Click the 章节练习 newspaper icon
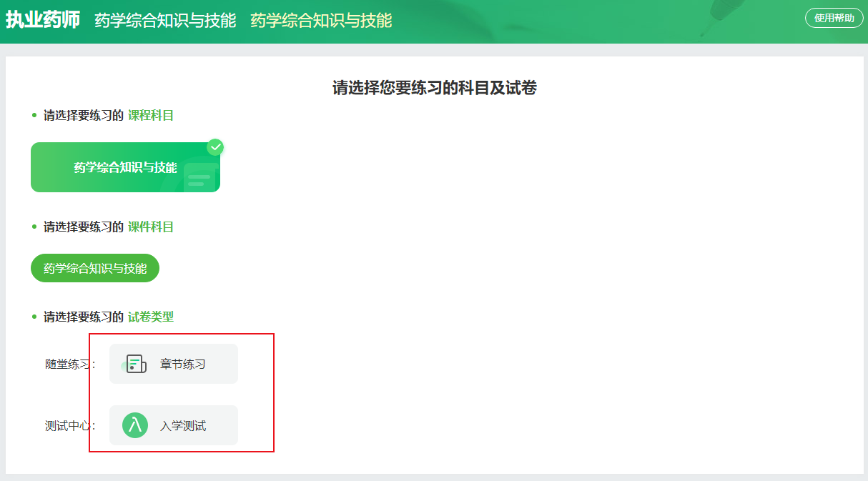This screenshot has height=481, width=868. [x=136, y=364]
